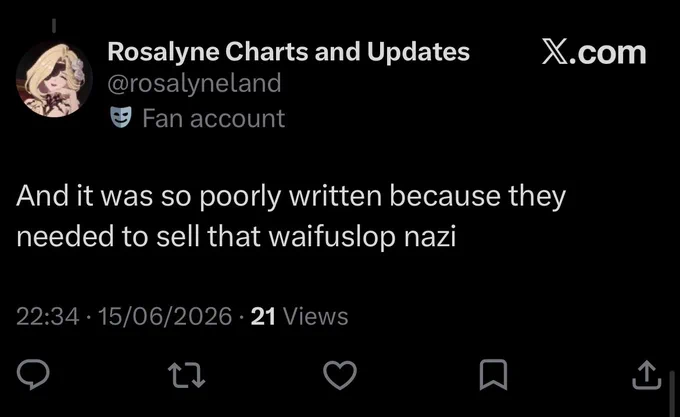680x417 pixels.
Task: Click the word "Views" beside the count
Action: pyautogui.click(x=316, y=316)
